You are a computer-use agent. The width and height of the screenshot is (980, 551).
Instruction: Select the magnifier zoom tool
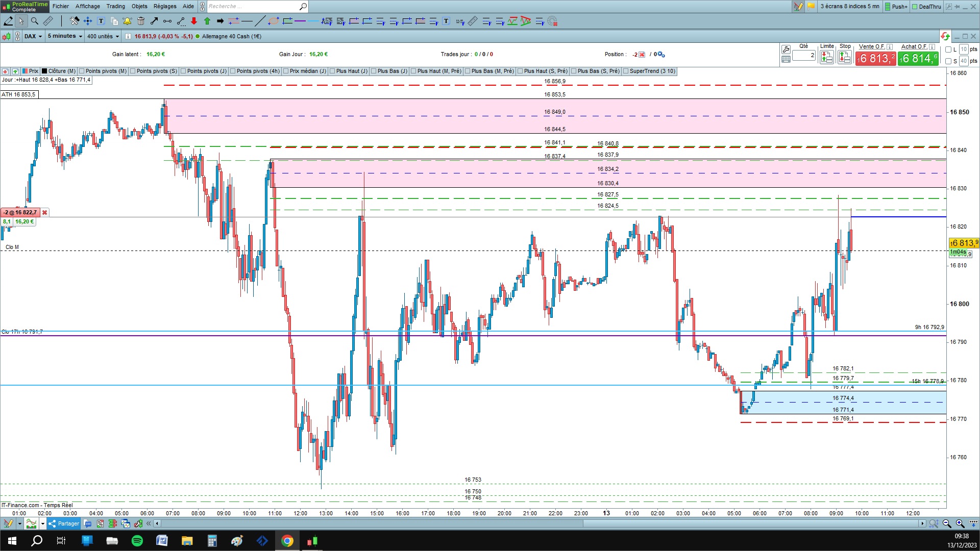[34, 21]
